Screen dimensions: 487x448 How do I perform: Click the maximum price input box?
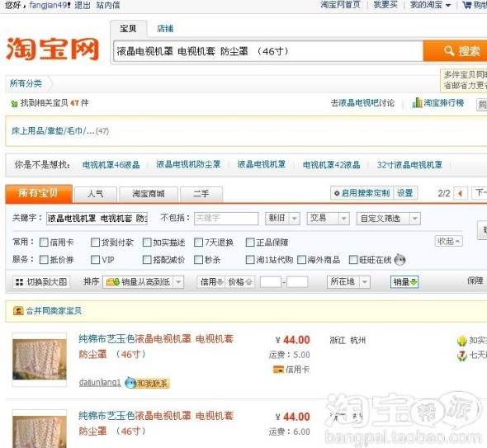(297, 282)
